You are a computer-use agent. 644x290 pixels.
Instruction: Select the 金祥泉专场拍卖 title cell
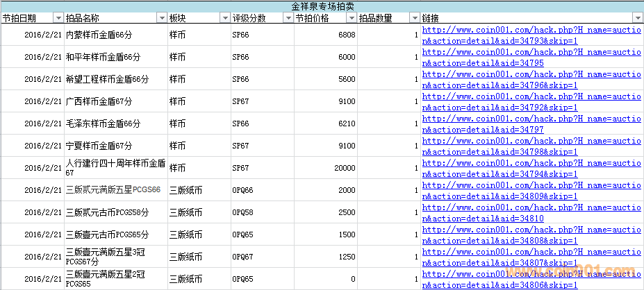click(322, 6)
